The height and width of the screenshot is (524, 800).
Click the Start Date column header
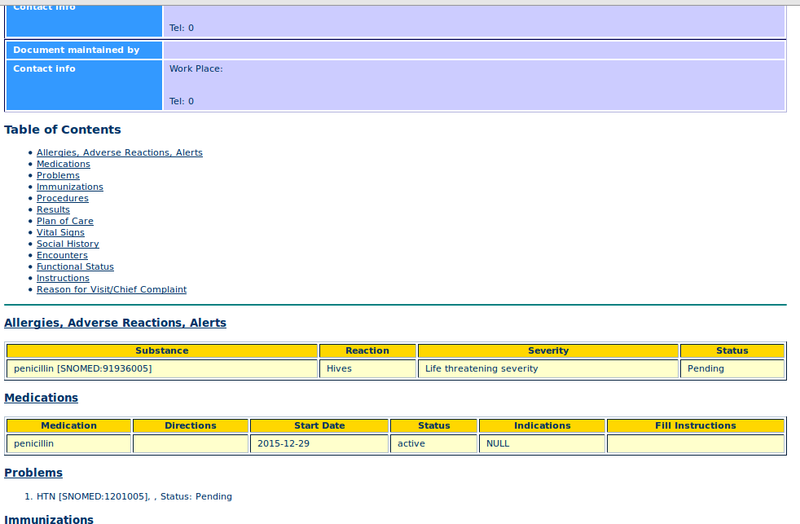[x=319, y=426]
